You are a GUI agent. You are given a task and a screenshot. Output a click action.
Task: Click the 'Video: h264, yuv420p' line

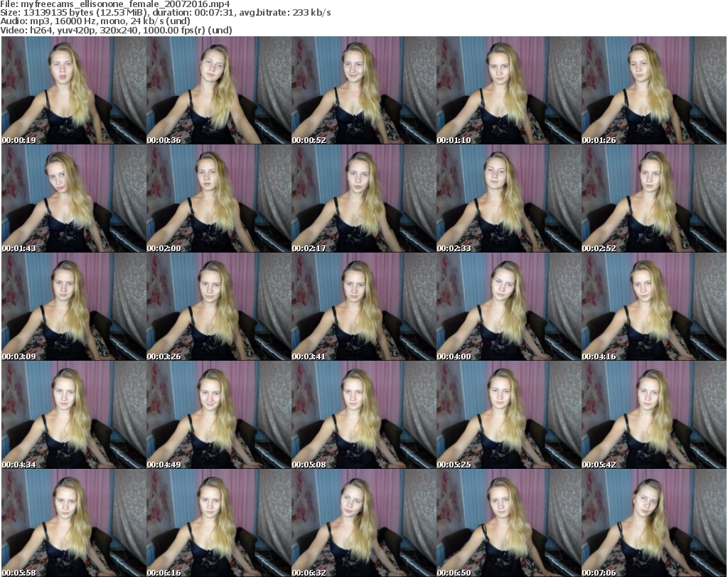click(x=116, y=30)
